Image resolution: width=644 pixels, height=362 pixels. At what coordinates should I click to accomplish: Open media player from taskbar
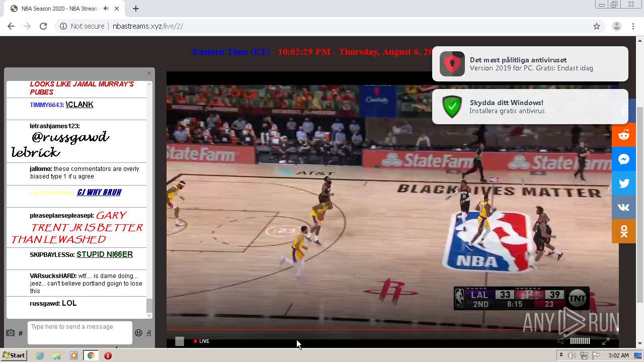click(x=74, y=355)
